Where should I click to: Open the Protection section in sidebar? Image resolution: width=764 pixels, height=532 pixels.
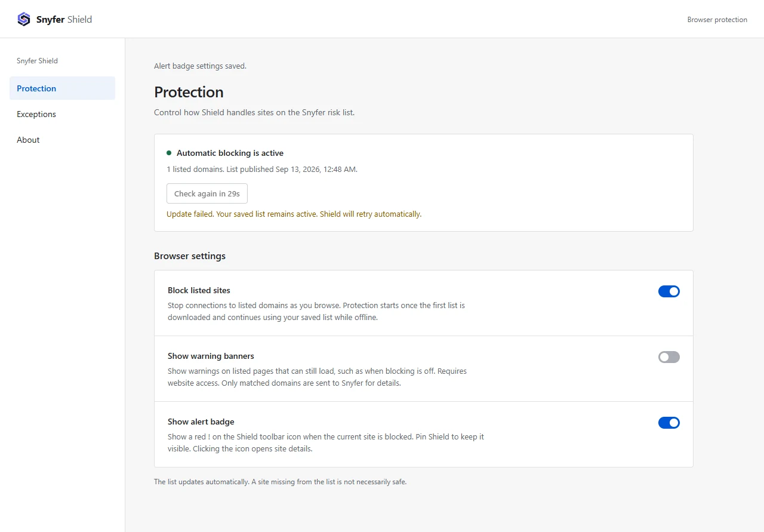tap(62, 88)
